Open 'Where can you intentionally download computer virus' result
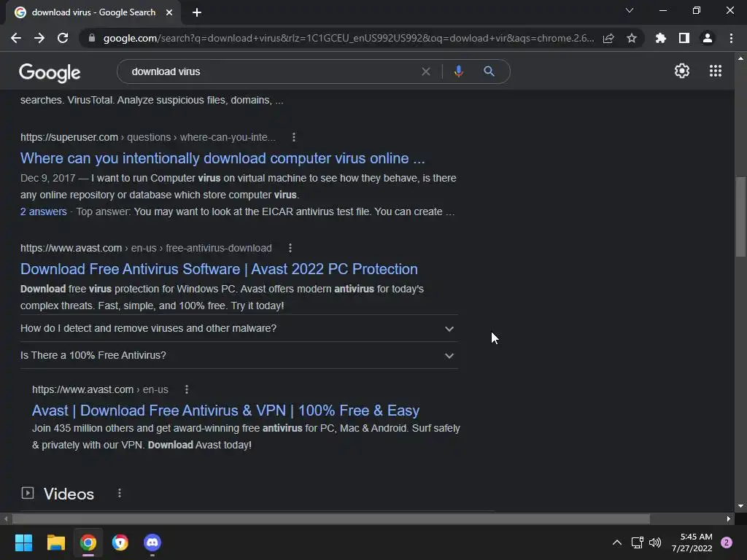The width and height of the screenshot is (747, 560). [x=222, y=158]
